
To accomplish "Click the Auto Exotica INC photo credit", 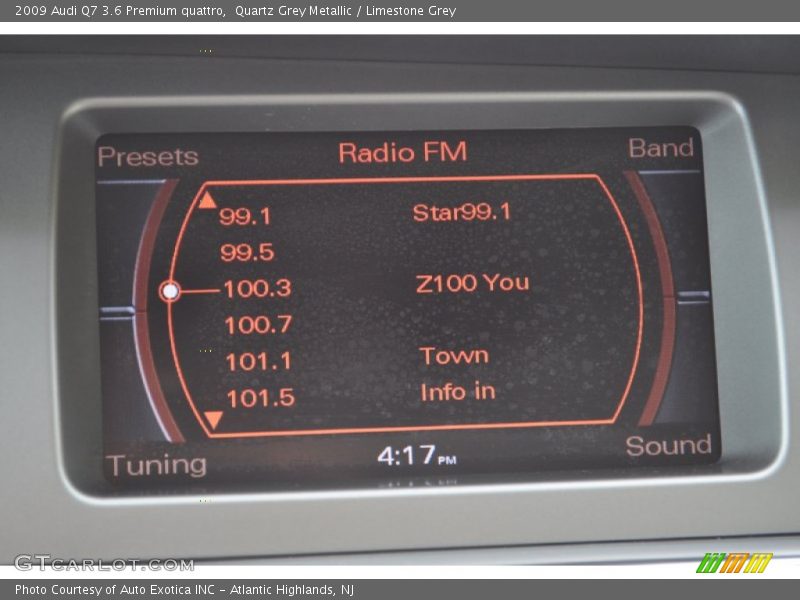I will click(184, 590).
